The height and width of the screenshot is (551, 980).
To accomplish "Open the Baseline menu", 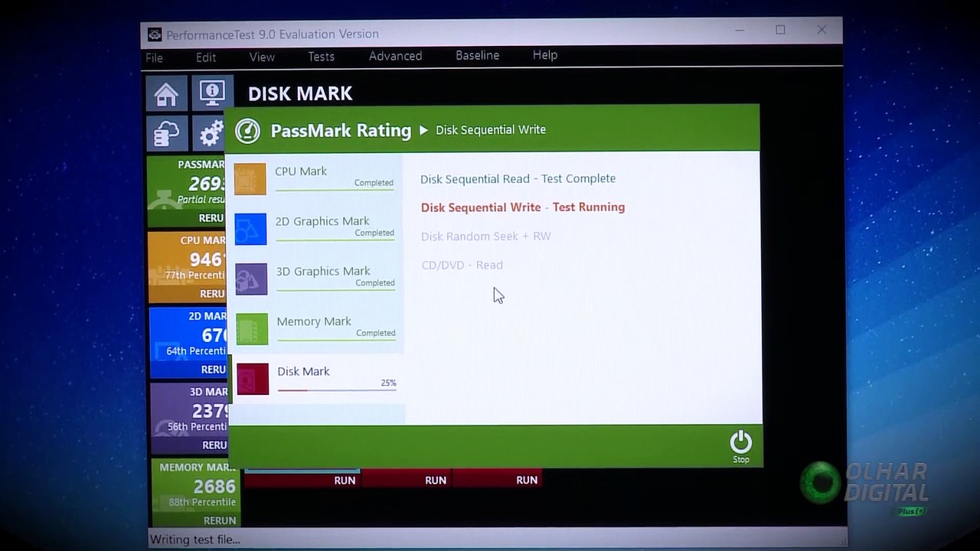I will pos(477,55).
